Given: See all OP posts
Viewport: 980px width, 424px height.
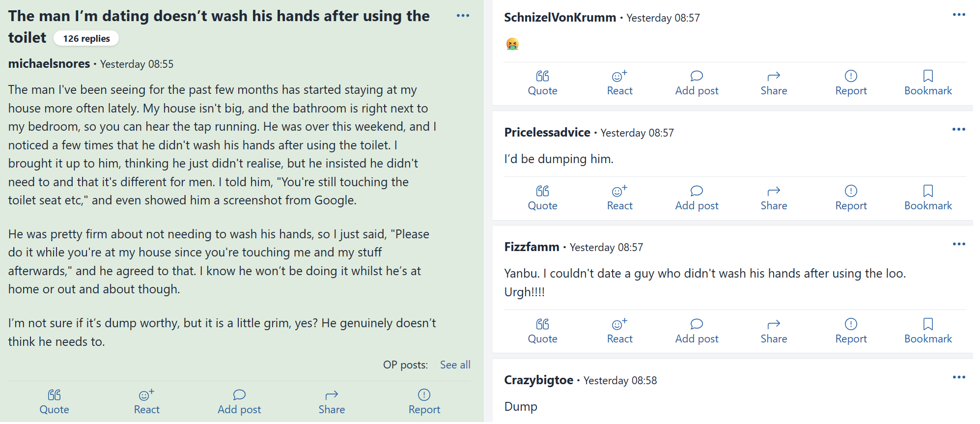Looking at the screenshot, I should [455, 365].
